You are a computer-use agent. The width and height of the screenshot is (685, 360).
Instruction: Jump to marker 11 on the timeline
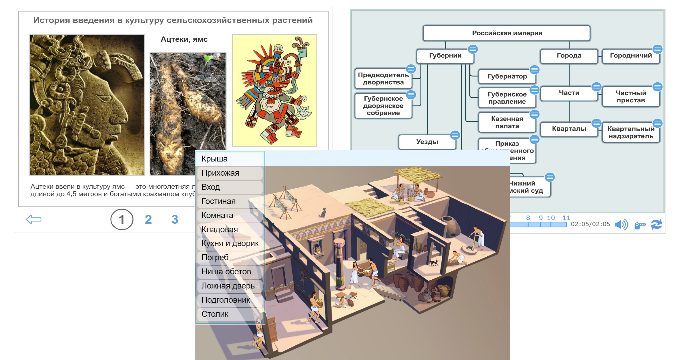(566, 218)
